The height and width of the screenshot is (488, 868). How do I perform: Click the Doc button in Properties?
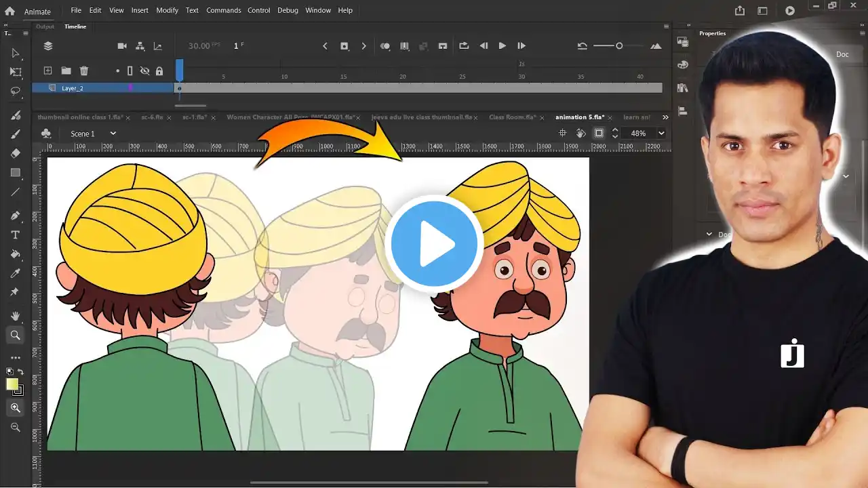point(842,54)
